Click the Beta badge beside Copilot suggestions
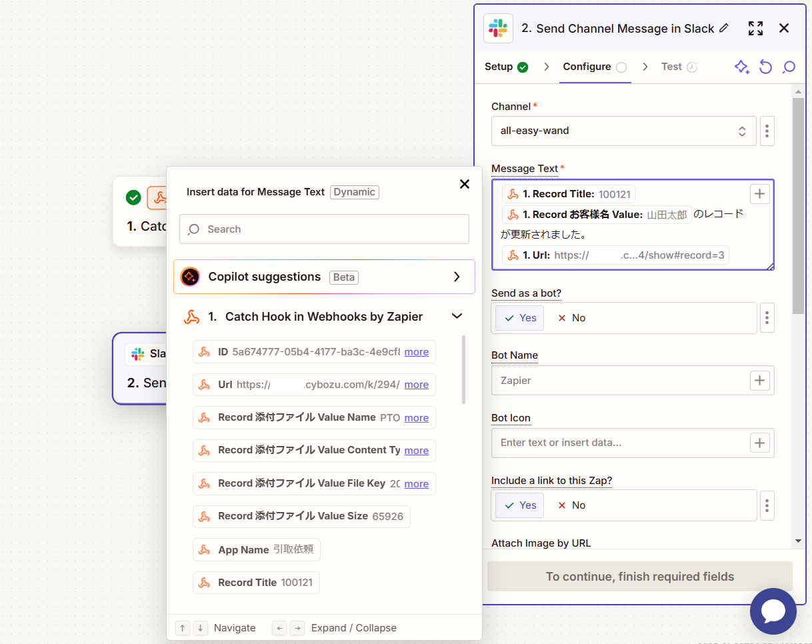This screenshot has width=812, height=644. (x=344, y=277)
